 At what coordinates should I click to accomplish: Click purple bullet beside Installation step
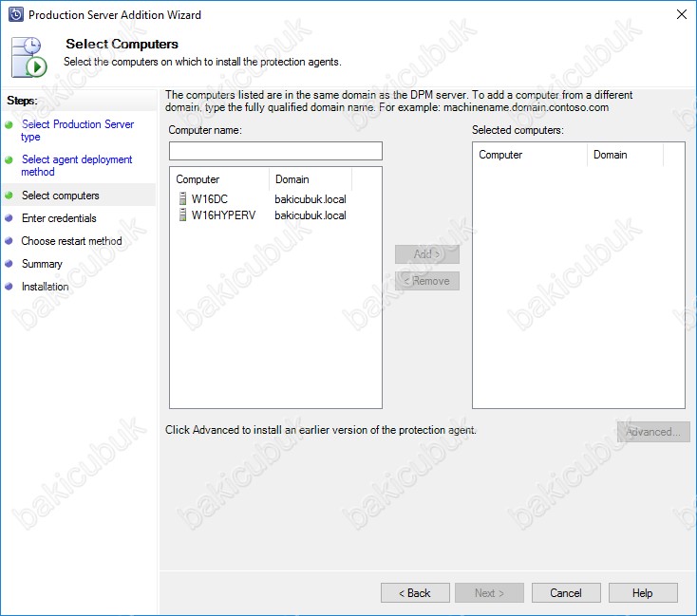(9, 287)
